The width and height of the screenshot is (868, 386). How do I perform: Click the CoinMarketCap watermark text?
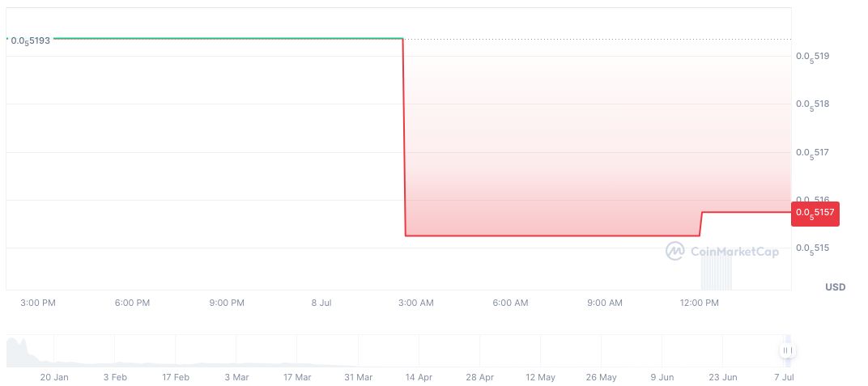click(x=734, y=252)
